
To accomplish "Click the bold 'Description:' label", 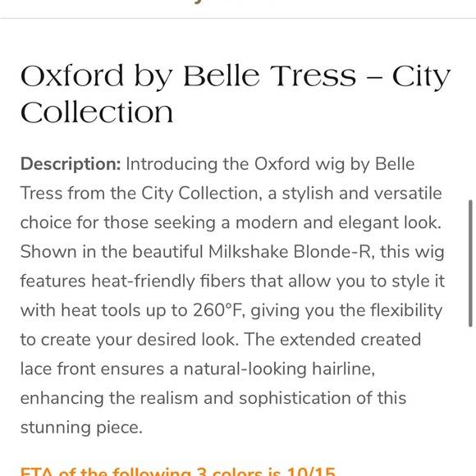I will pos(71,164).
